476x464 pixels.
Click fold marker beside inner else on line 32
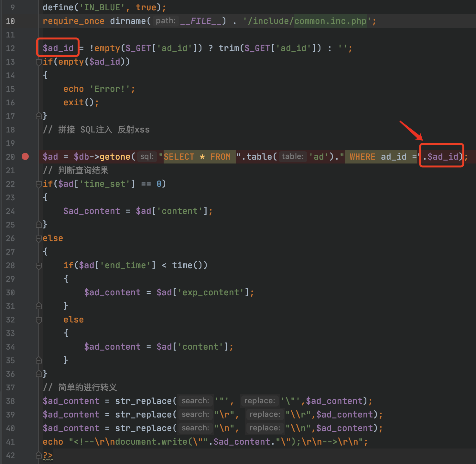pos(38,320)
